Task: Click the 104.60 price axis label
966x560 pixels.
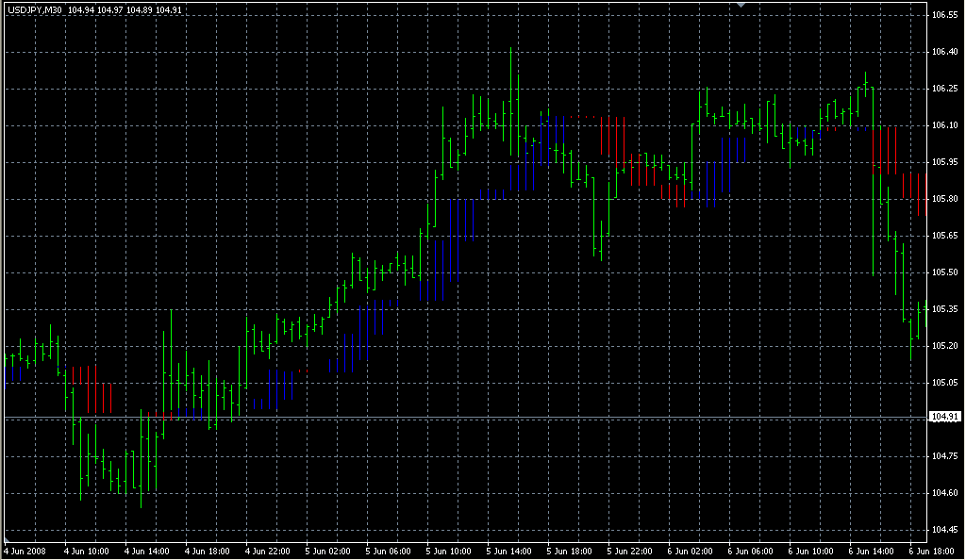Action: [944, 493]
